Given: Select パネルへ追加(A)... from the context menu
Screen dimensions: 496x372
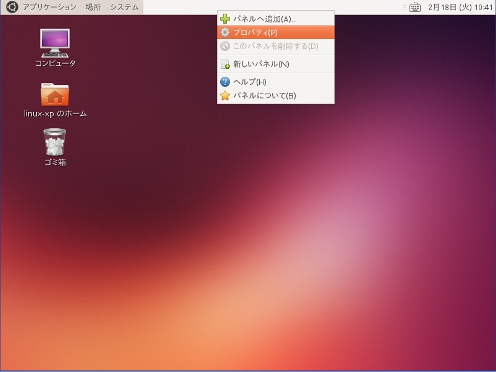Looking at the screenshot, I should pos(276,19).
